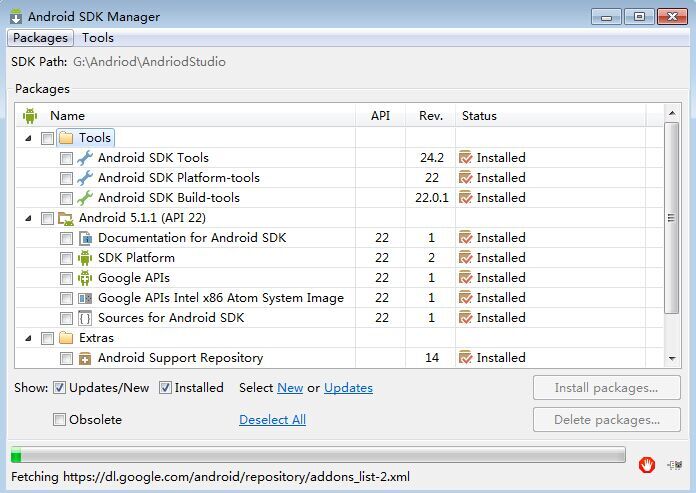This screenshot has height=493, width=696.
Task: Click the New selection link
Action: coord(290,388)
